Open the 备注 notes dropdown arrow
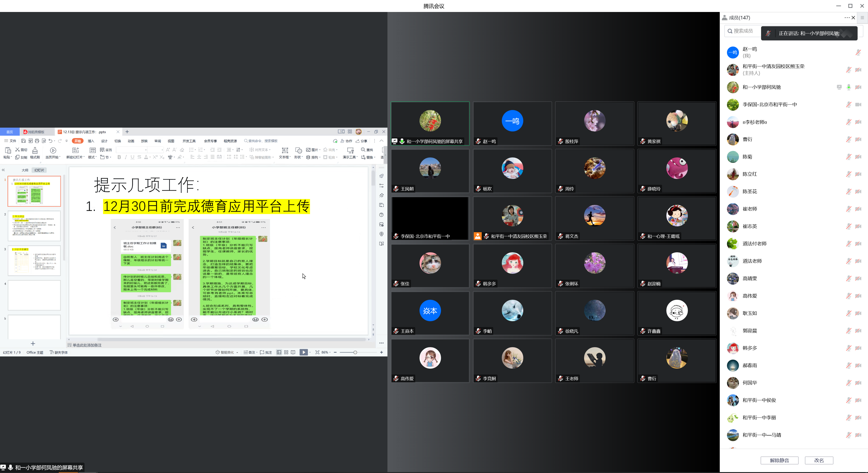868x473 pixels. click(257, 352)
